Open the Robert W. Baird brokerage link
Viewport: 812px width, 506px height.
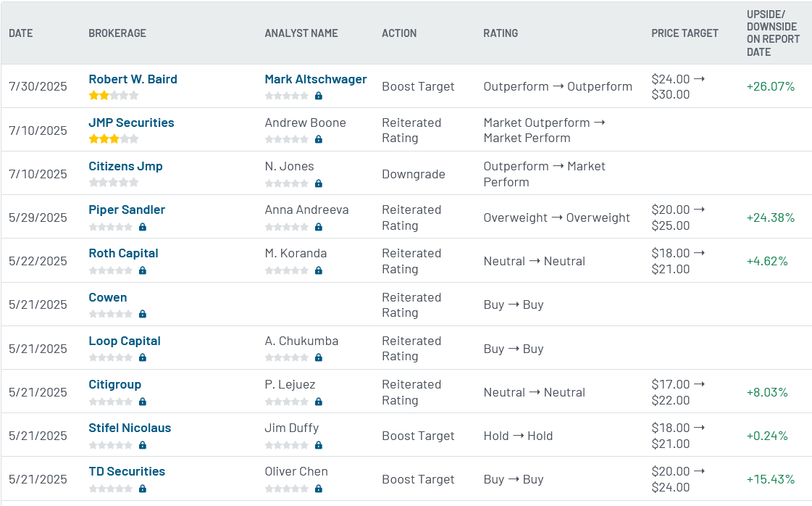tap(133, 79)
